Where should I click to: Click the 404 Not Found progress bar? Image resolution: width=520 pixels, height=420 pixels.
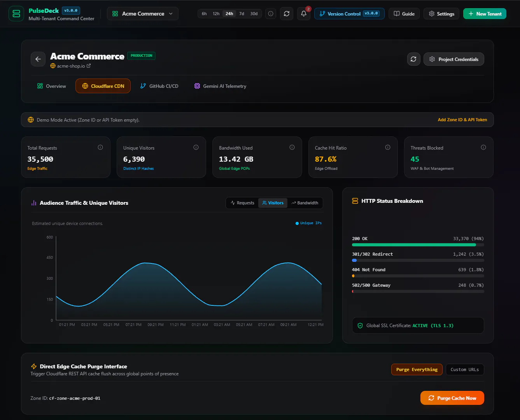(x=418, y=276)
